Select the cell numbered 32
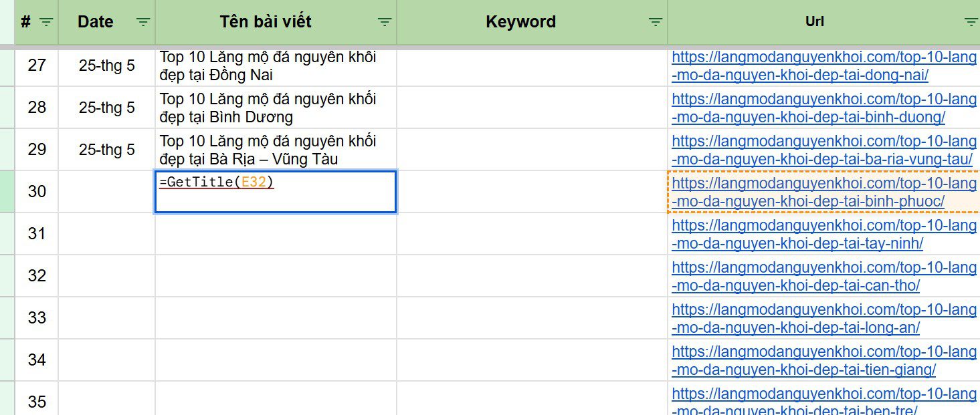This screenshot has width=980, height=415. click(36, 276)
